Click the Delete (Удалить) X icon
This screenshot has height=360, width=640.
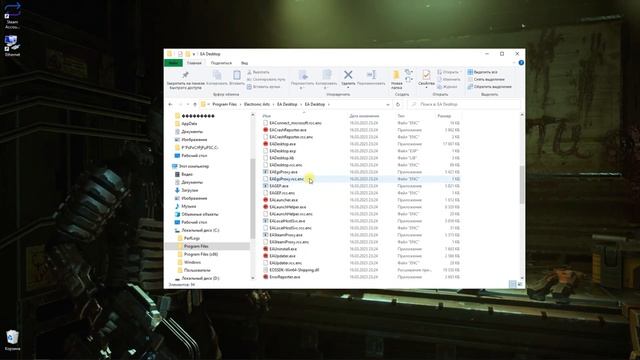tap(348, 75)
